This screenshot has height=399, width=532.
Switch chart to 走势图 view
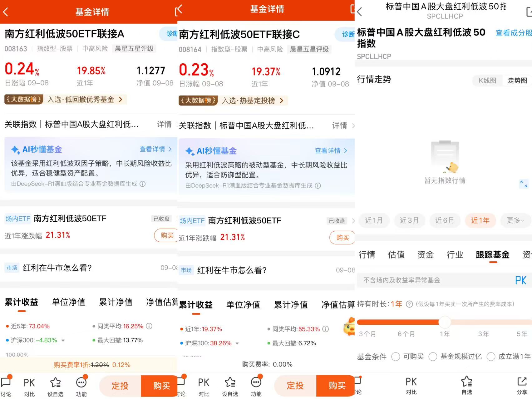[517, 81]
